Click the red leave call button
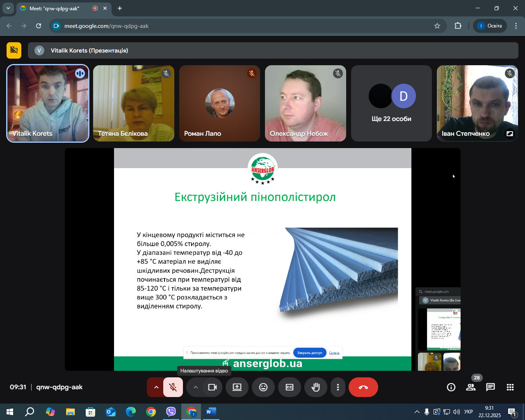The height and width of the screenshot is (420, 525). click(363, 387)
